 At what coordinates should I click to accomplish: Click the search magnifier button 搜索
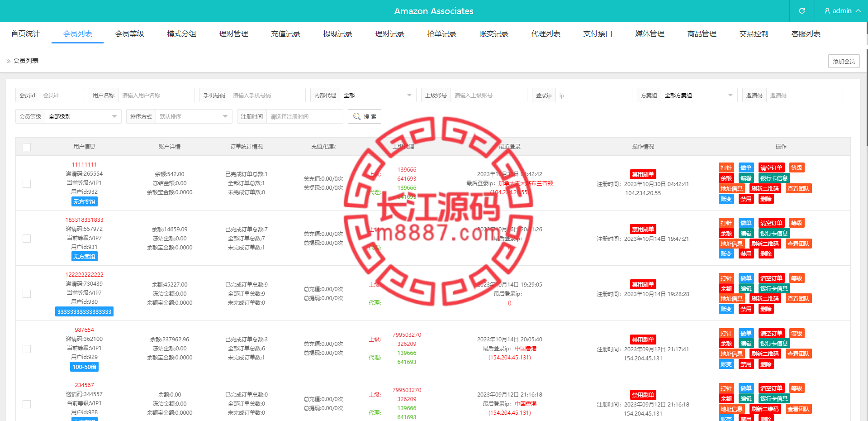point(365,116)
